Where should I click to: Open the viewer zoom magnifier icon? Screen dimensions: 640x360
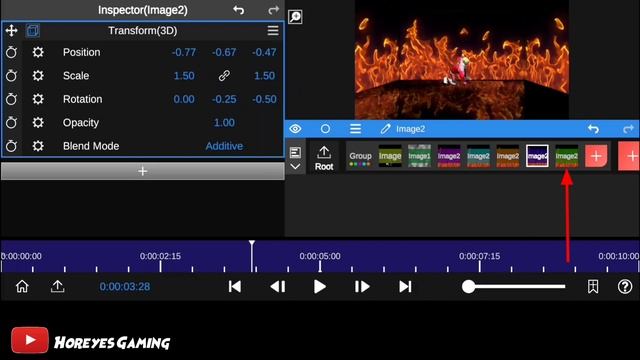[295, 17]
